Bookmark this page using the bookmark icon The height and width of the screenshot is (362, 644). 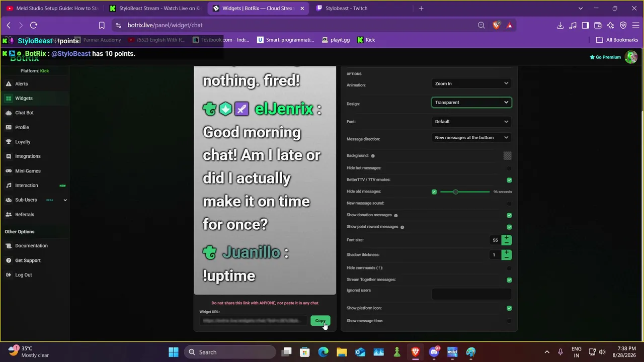[102, 25]
